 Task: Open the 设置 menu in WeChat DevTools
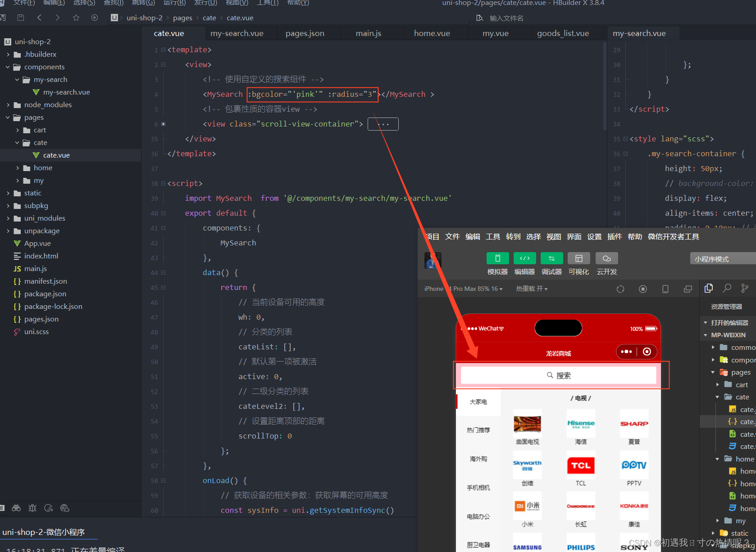(594, 237)
